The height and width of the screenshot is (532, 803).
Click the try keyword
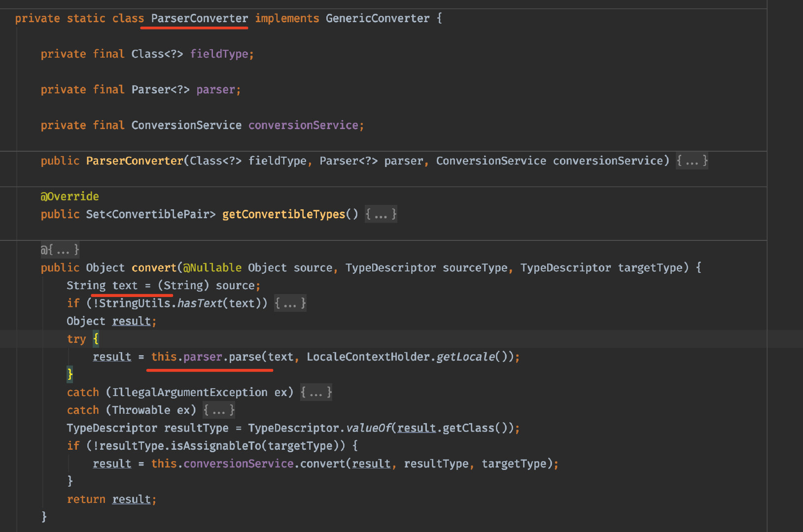pyautogui.click(x=76, y=339)
